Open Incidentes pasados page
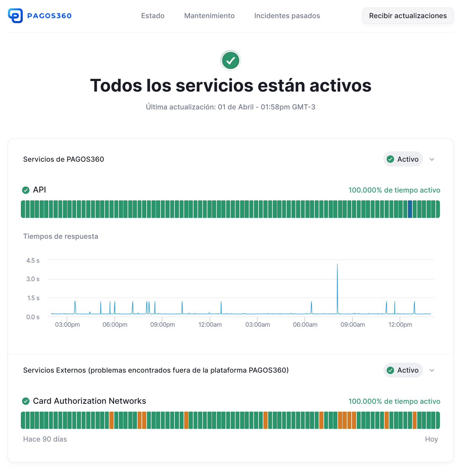Image resolution: width=465 pixels, height=476 pixels. 287,16
